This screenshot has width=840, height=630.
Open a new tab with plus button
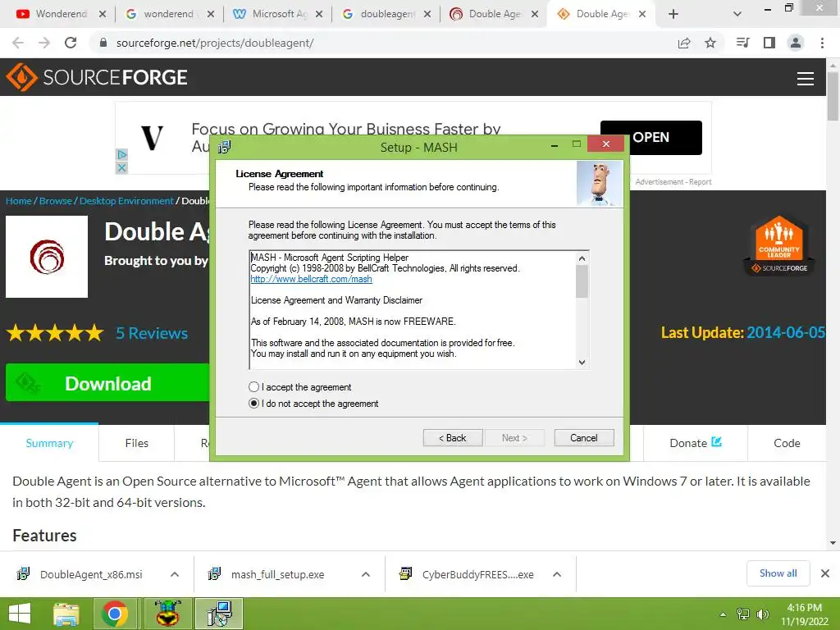[x=673, y=14]
